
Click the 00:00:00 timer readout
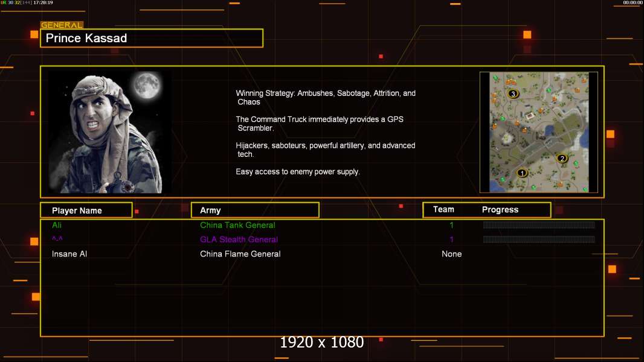633,2
